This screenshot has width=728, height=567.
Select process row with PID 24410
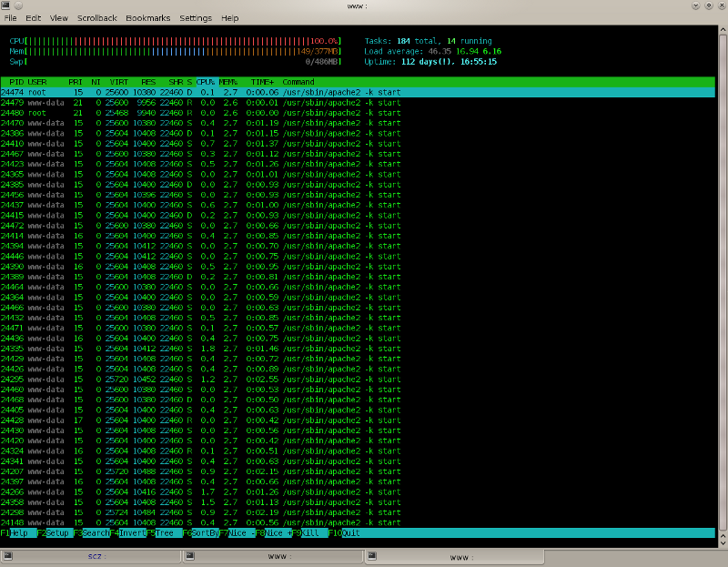pos(358,144)
